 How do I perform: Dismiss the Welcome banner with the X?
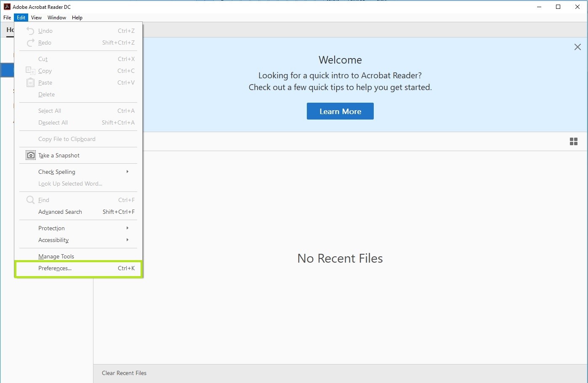tap(577, 47)
